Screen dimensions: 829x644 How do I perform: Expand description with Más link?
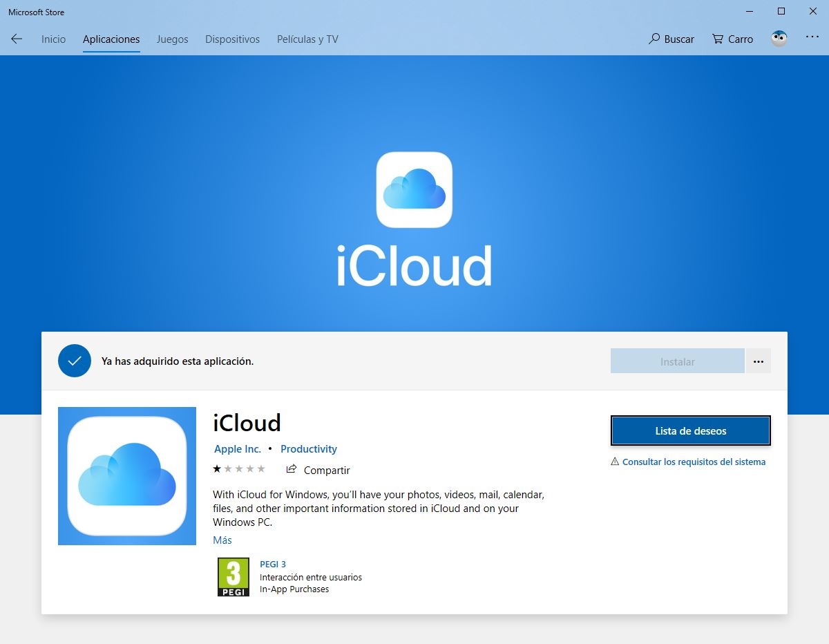coord(222,540)
